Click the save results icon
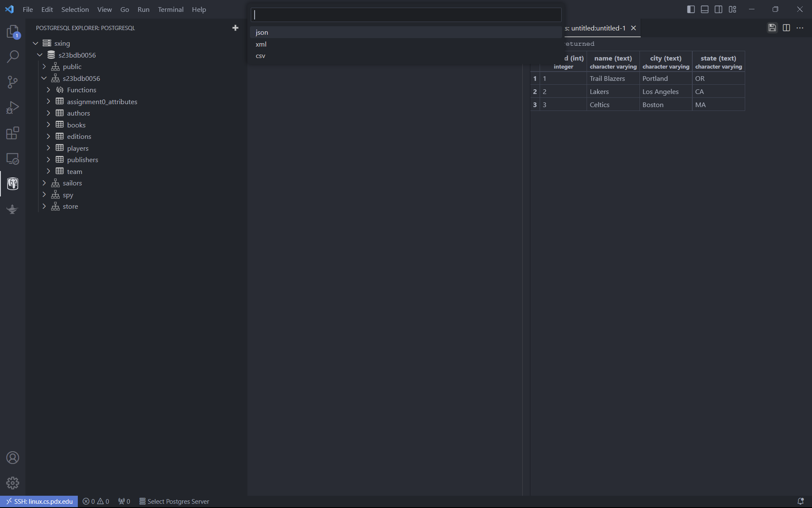This screenshot has width=812, height=508. 772,28
